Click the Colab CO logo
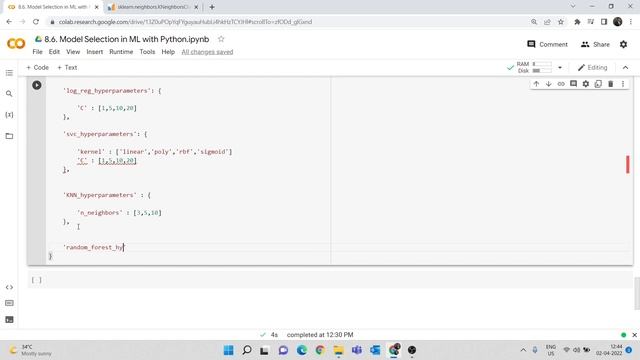This screenshot has height=360, width=640. tap(16, 43)
